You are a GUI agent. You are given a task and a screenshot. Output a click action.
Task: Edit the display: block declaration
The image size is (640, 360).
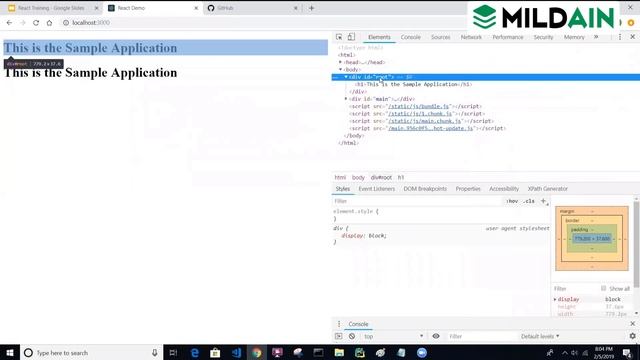pyautogui.click(x=364, y=236)
